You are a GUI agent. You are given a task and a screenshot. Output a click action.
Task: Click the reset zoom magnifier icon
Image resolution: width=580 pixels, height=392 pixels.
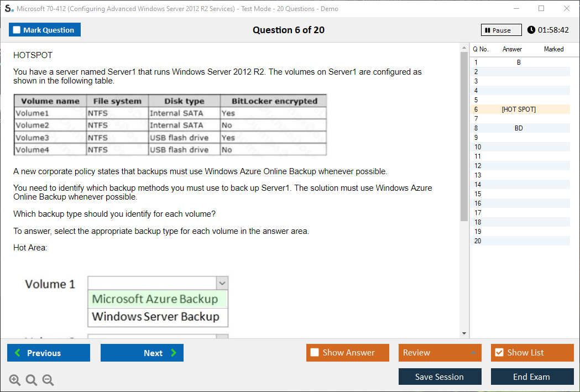coord(32,380)
